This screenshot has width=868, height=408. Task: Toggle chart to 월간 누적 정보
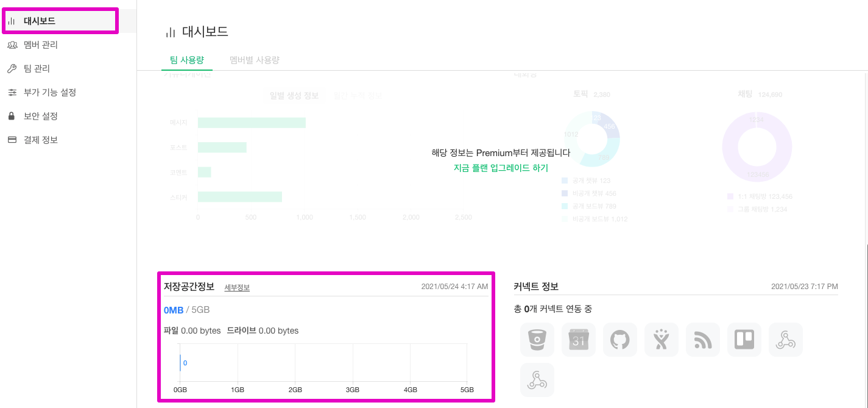(358, 96)
